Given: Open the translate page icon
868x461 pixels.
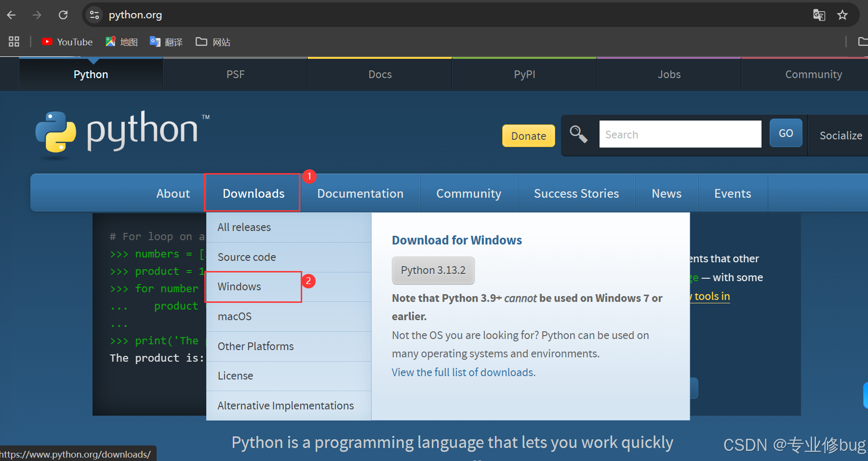Looking at the screenshot, I should (819, 15).
